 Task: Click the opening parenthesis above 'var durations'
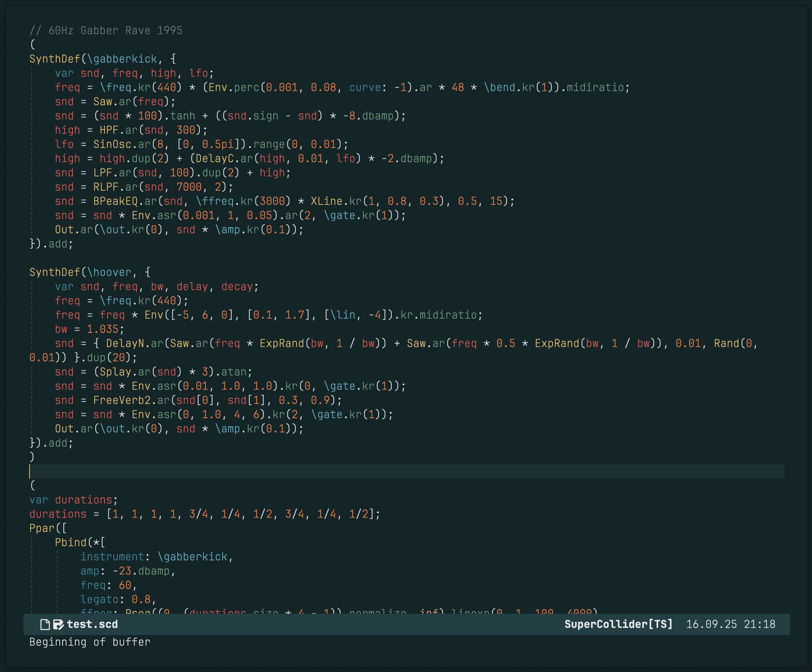click(x=33, y=485)
